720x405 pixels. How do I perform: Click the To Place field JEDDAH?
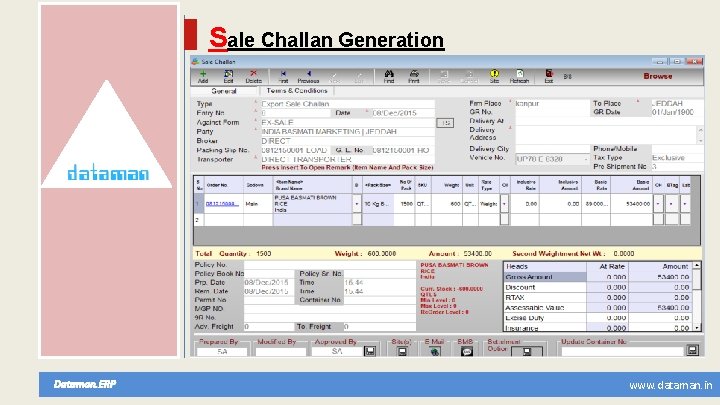(677, 104)
